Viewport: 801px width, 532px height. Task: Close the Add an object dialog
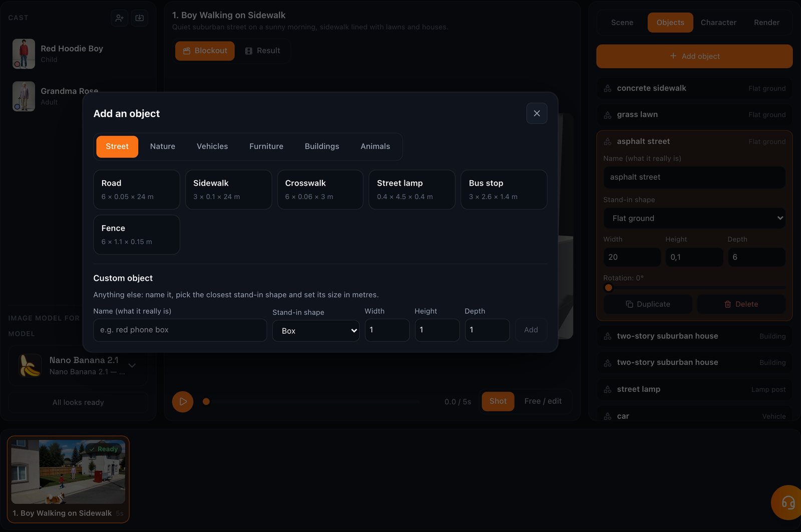537,114
